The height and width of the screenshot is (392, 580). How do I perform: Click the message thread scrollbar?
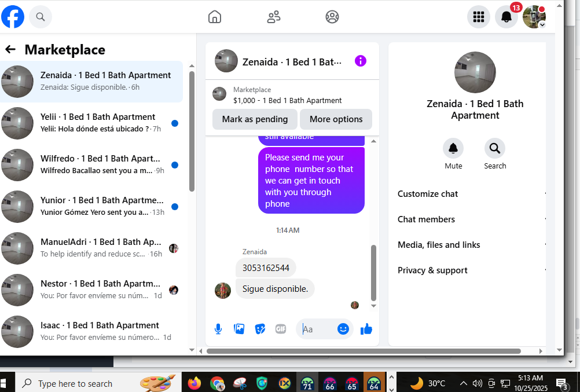pyautogui.click(x=373, y=273)
